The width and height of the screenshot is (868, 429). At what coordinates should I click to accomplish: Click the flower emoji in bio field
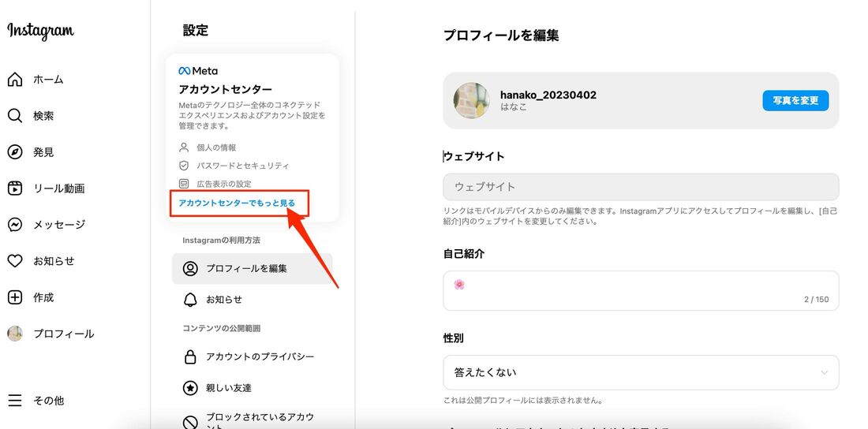click(459, 285)
